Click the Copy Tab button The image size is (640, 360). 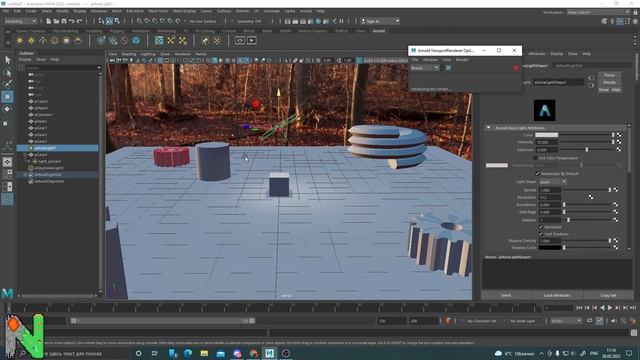coord(608,295)
